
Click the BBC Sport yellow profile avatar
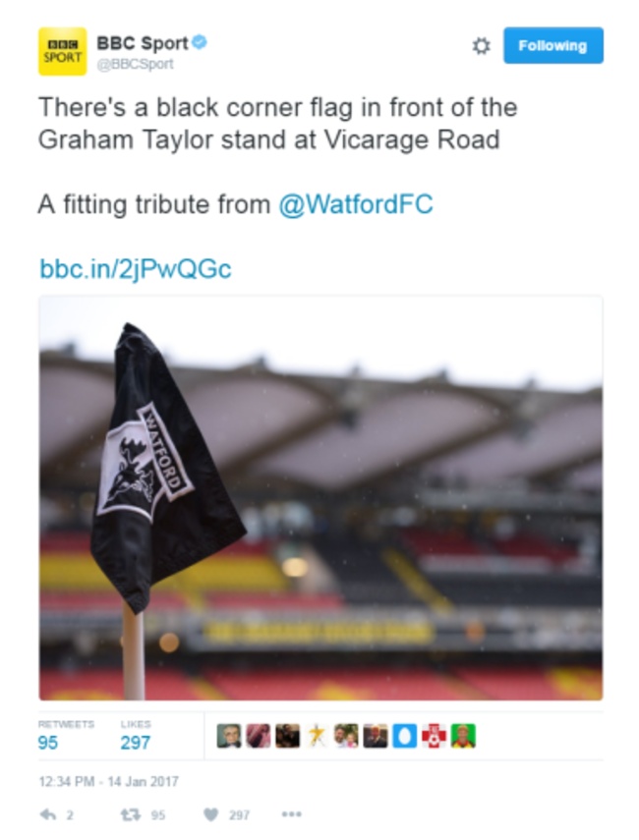coord(62,51)
